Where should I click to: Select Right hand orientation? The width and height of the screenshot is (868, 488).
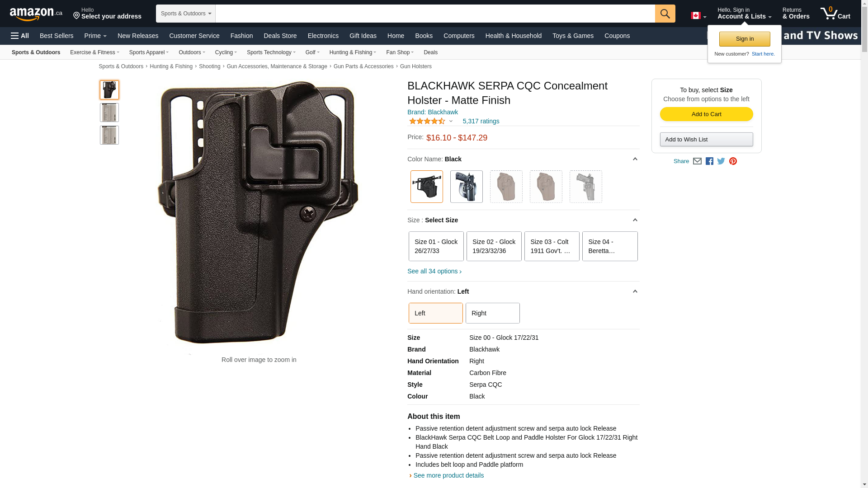pos(492,313)
